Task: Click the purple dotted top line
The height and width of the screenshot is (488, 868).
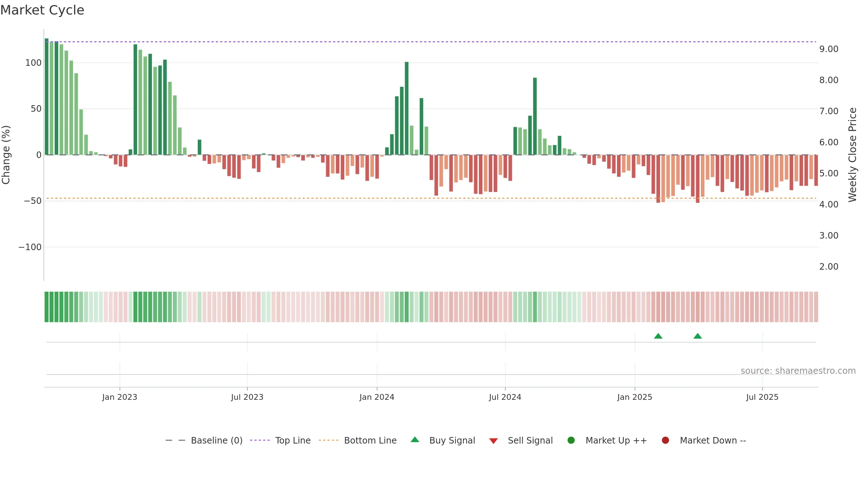Action: pyautogui.click(x=431, y=42)
